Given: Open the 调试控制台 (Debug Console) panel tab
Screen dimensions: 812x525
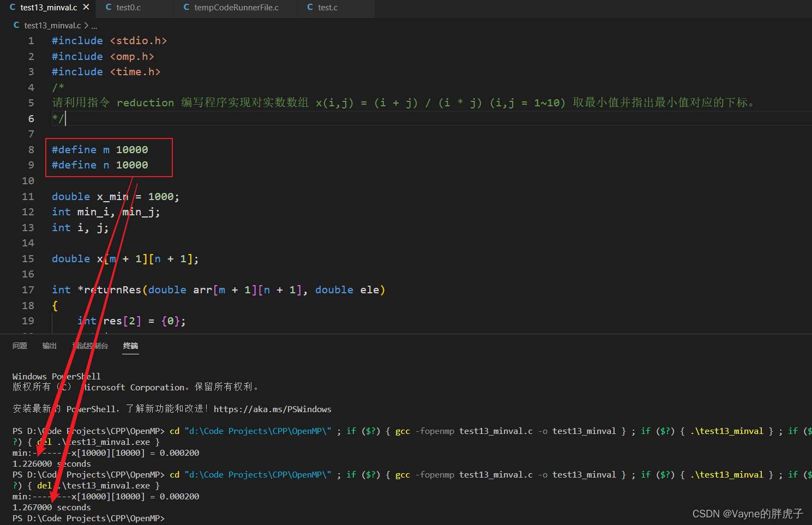Looking at the screenshot, I should pyautogui.click(x=90, y=346).
